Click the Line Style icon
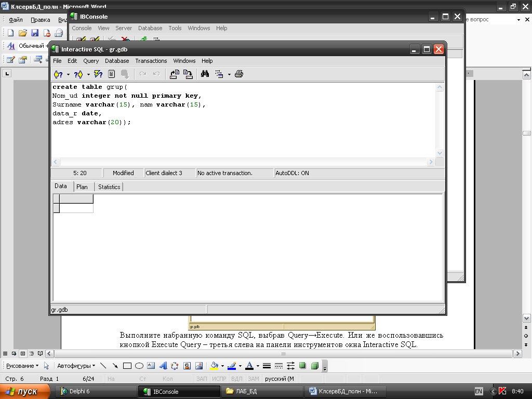The image size is (532, 399). coord(267,366)
